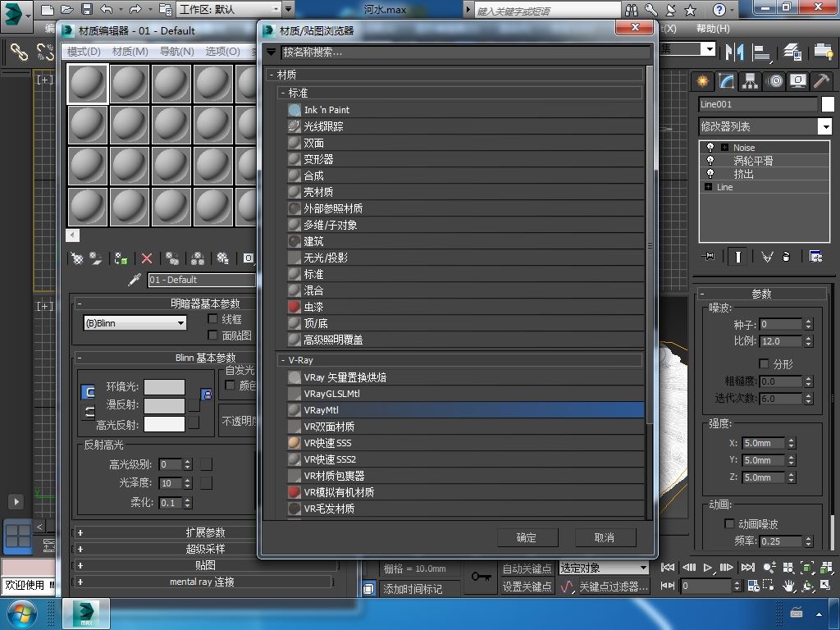This screenshot has height=630, width=840.
Task: Open the 导航(N) menu
Action: (177, 52)
